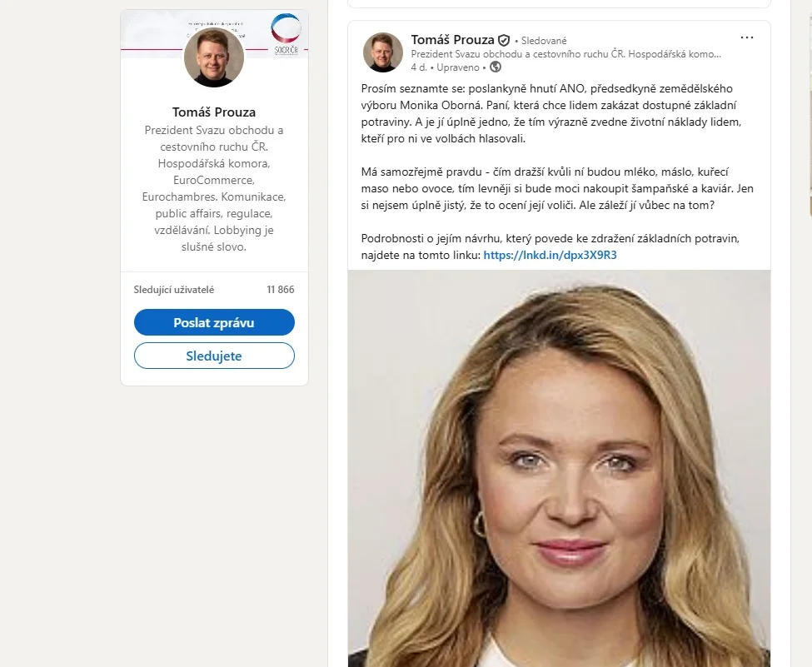The width and height of the screenshot is (812, 667).
Task: Click the profile card headline description
Action: [214, 188]
